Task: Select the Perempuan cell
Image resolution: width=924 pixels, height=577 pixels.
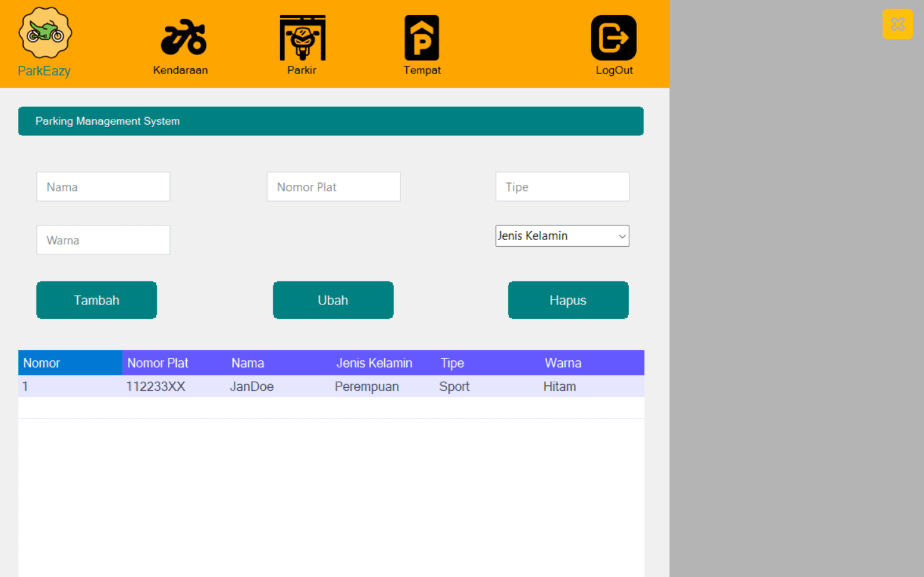Action: coord(383,387)
